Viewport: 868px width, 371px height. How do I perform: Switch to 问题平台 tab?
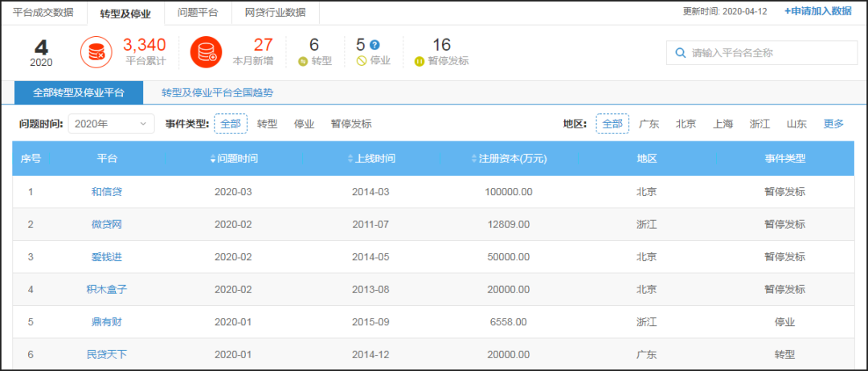tap(198, 12)
